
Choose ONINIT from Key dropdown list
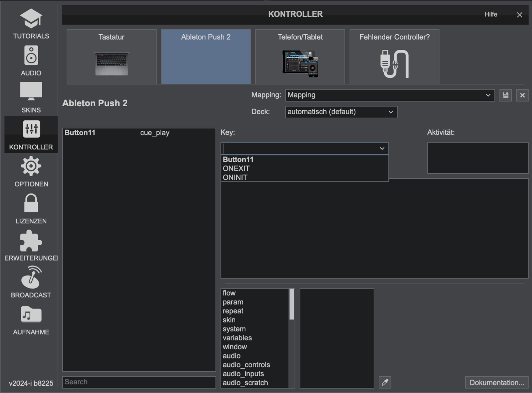(x=304, y=177)
